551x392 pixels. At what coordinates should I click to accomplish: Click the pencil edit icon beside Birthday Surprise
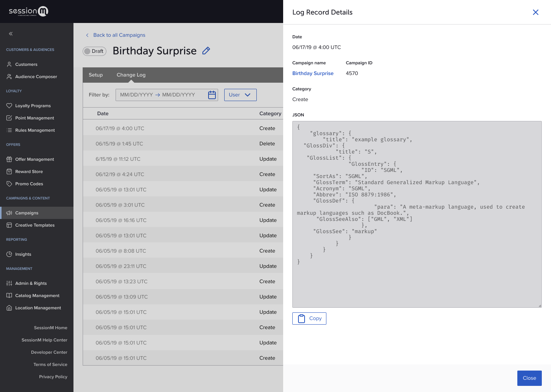(206, 51)
